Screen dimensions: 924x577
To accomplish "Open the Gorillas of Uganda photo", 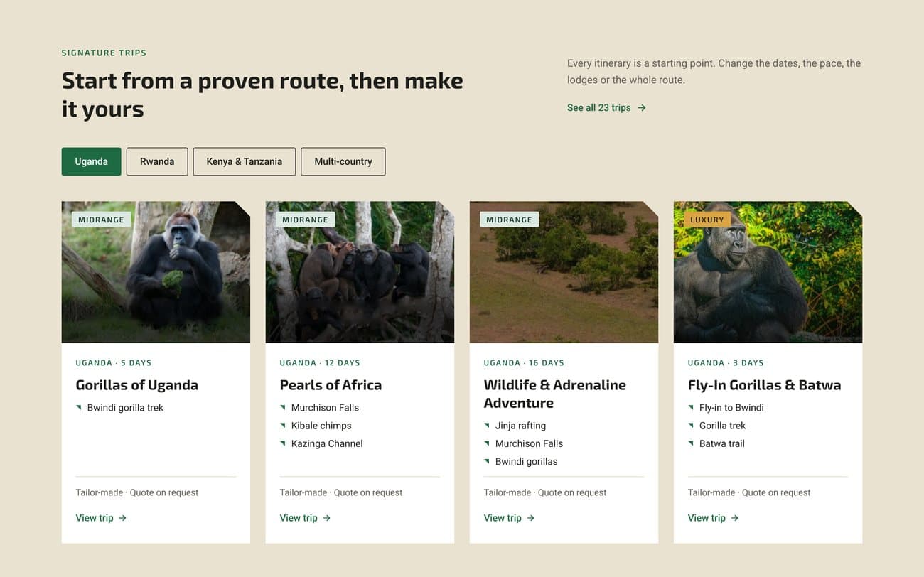I will pos(156,272).
